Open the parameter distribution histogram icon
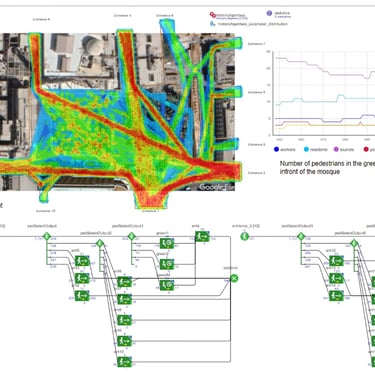The image size is (375, 375). (213, 24)
